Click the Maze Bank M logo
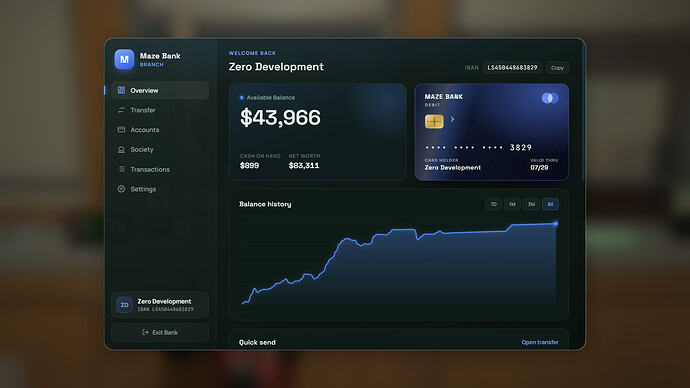 [124, 59]
